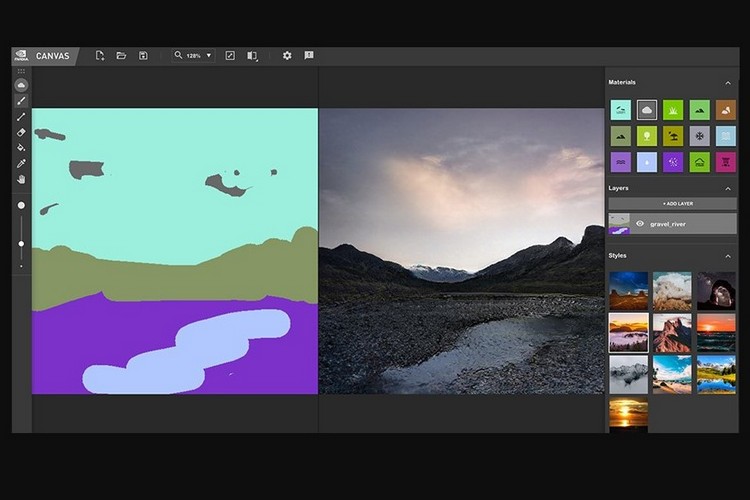Screen dimensions: 750x500
Task: Pick the lime green tree material
Action: point(647,136)
